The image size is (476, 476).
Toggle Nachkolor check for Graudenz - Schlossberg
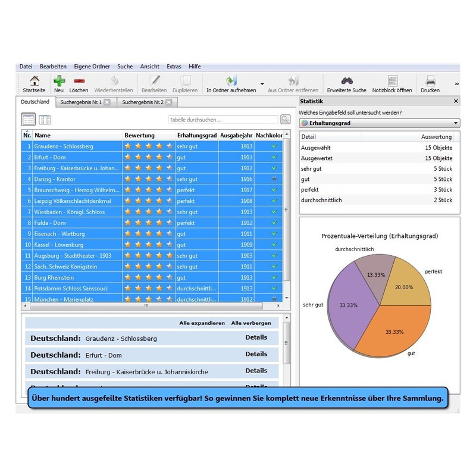[x=274, y=146]
